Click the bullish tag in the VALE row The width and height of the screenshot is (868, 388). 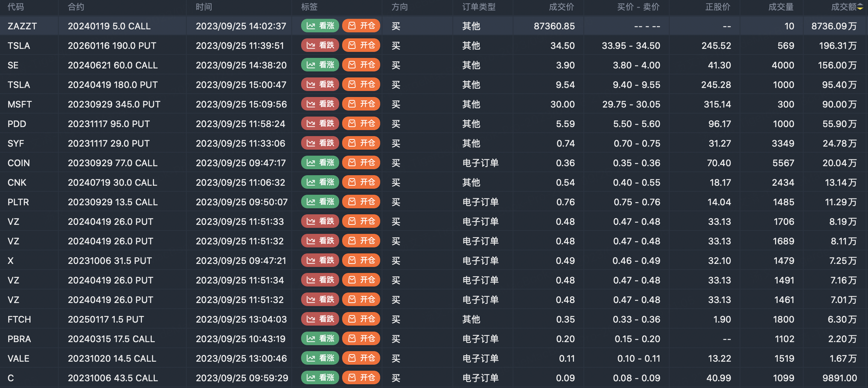click(x=320, y=358)
